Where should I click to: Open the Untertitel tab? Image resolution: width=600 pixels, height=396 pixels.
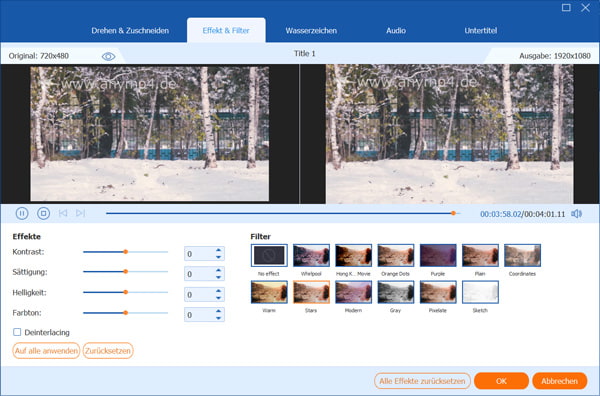(481, 31)
